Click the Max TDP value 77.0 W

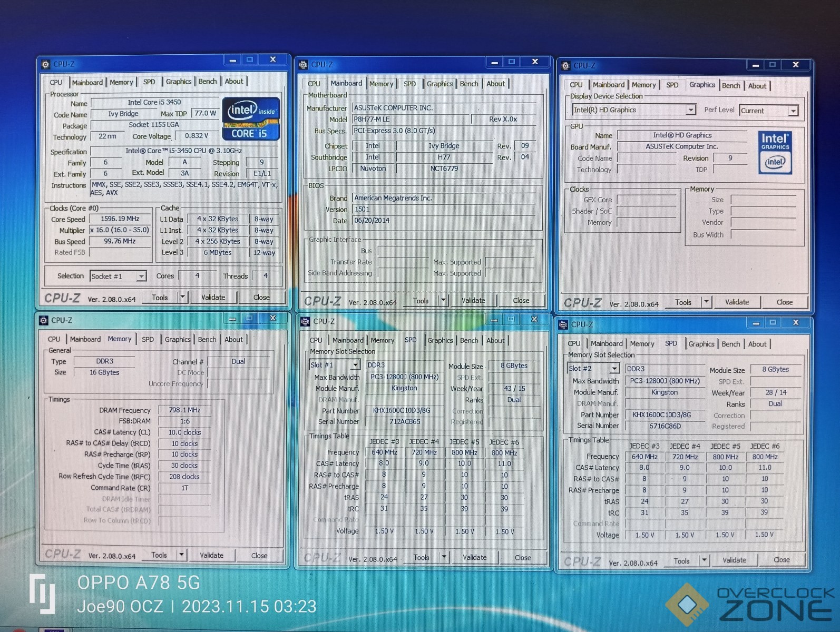point(205,113)
